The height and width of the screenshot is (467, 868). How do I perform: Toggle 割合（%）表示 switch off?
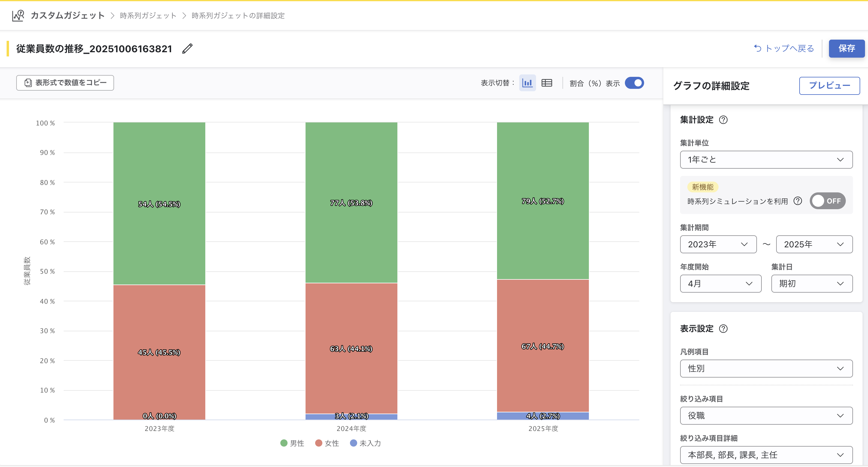click(x=634, y=83)
